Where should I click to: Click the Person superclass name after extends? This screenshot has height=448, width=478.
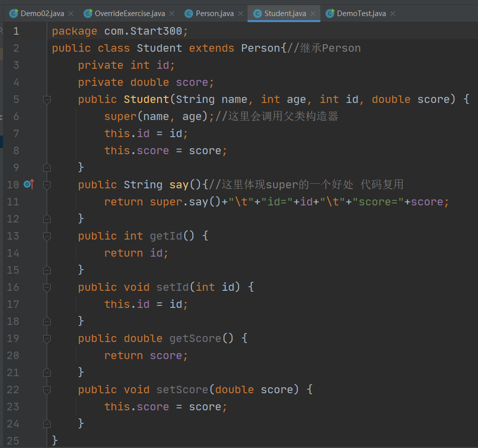(261, 48)
